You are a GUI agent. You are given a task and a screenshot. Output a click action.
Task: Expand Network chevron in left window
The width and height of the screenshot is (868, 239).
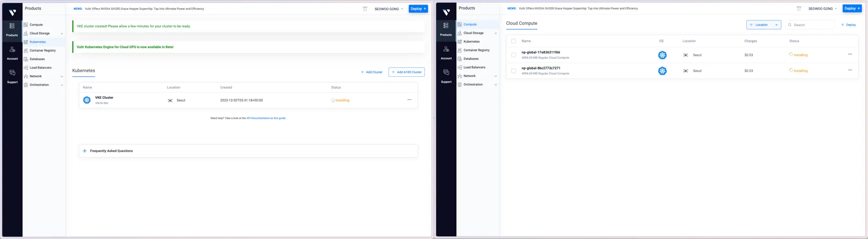[62, 76]
